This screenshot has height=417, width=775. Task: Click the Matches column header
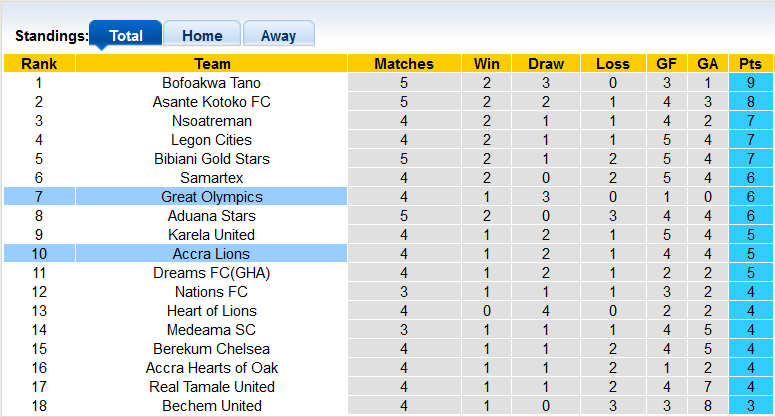(x=404, y=64)
